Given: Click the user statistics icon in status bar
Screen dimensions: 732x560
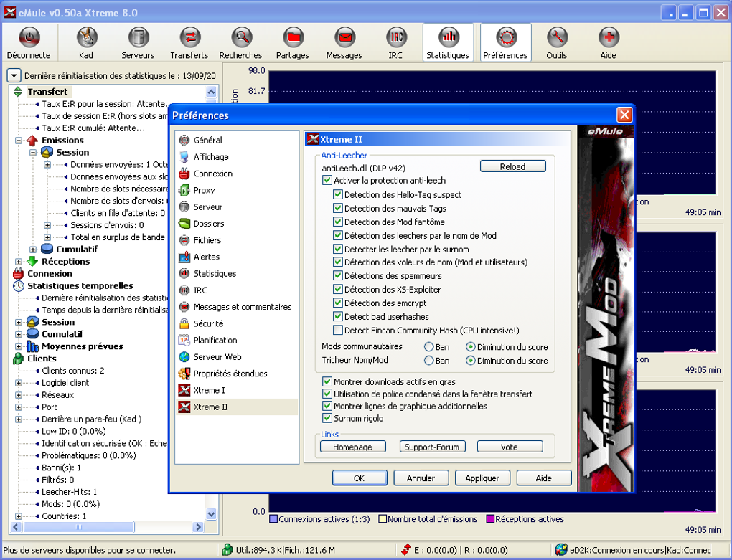Looking at the screenshot, I should pyautogui.click(x=227, y=550).
